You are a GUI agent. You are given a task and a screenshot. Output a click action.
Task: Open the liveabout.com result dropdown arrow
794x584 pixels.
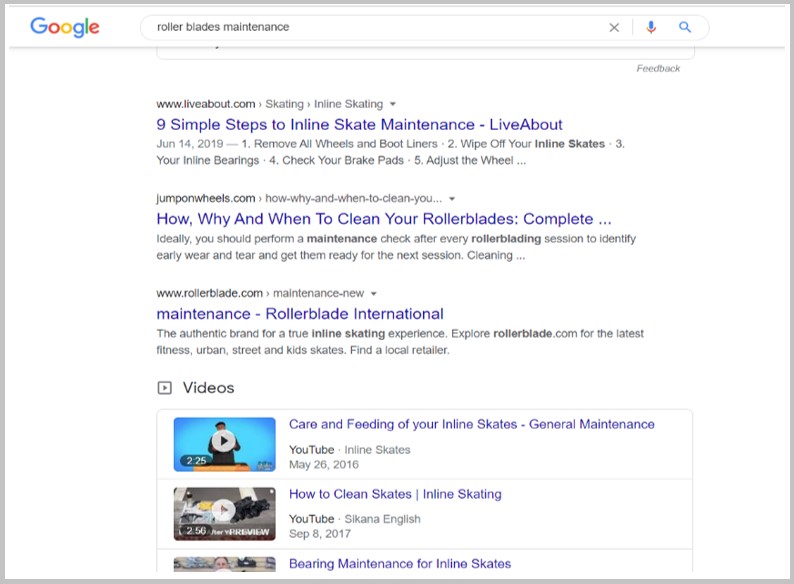392,104
